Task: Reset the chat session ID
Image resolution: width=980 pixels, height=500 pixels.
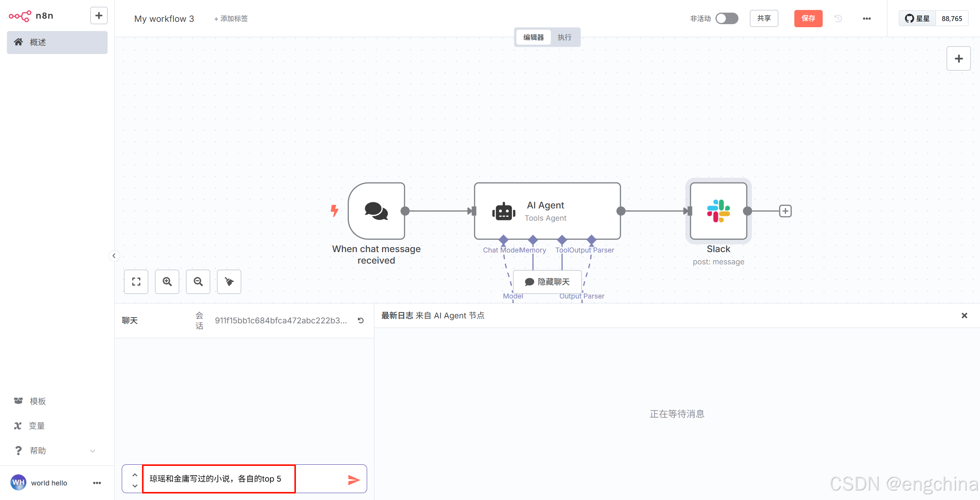Action: tap(361, 320)
